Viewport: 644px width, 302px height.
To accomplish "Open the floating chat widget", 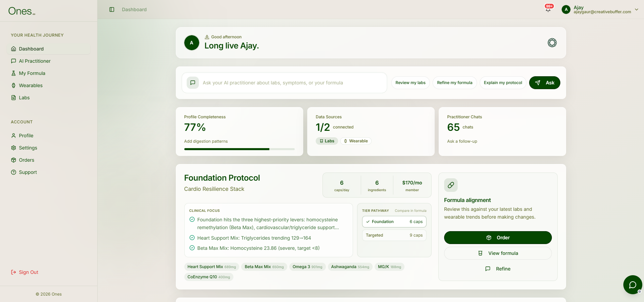I will tap(633, 285).
